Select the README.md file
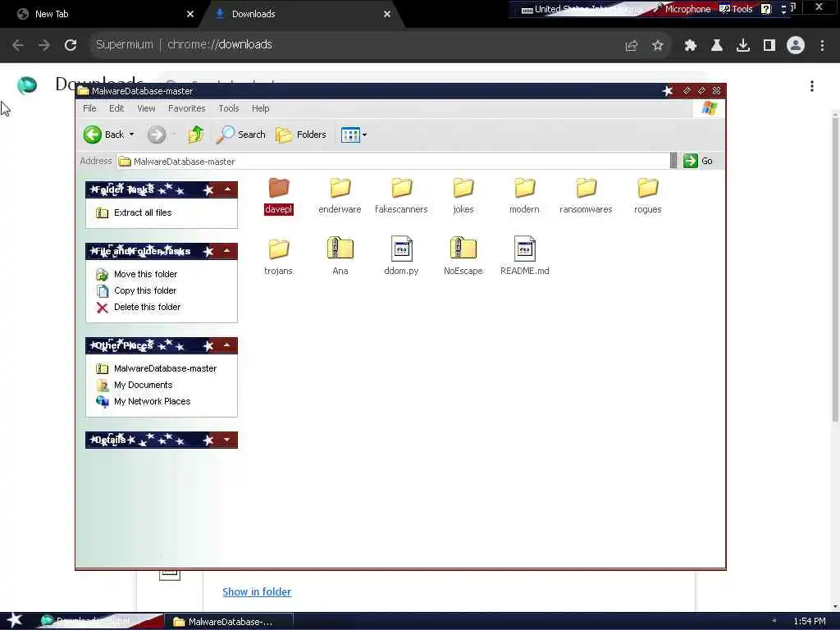The width and height of the screenshot is (840, 630). 524,257
